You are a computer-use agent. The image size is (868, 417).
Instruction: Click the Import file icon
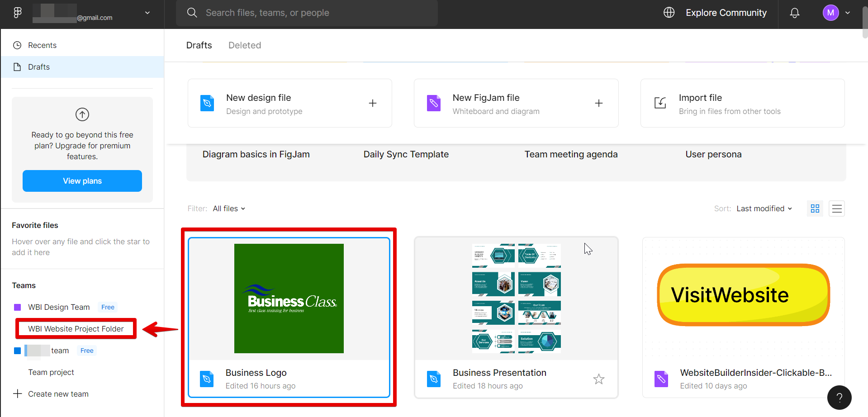pyautogui.click(x=660, y=103)
